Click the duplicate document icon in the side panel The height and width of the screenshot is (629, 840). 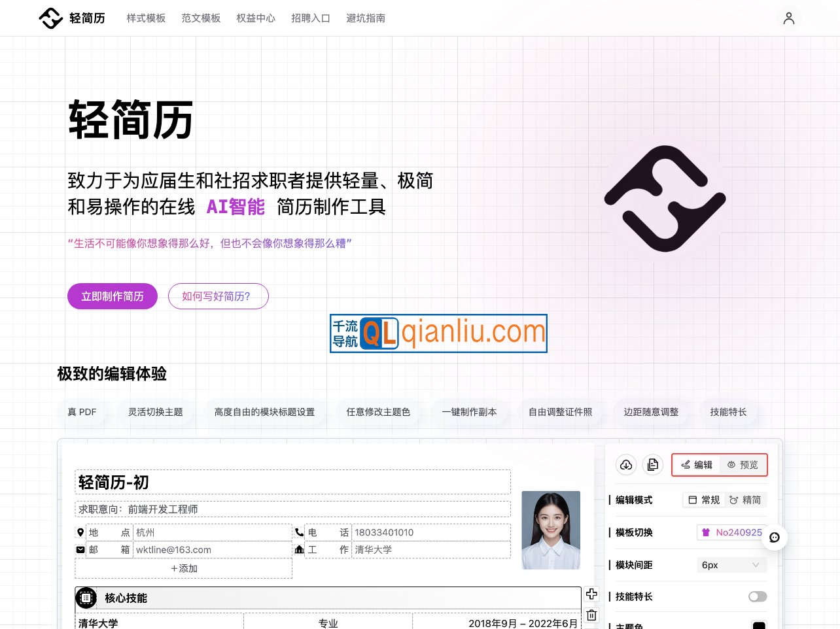[x=652, y=464]
